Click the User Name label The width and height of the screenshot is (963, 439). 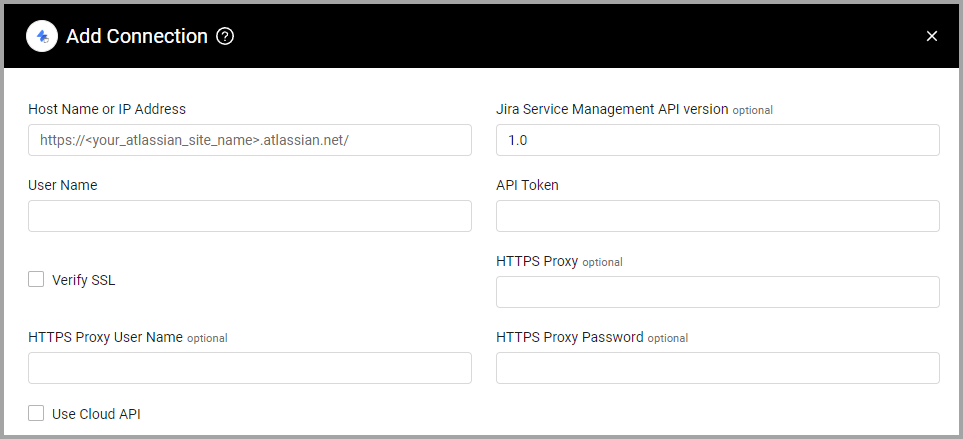pyautogui.click(x=63, y=185)
